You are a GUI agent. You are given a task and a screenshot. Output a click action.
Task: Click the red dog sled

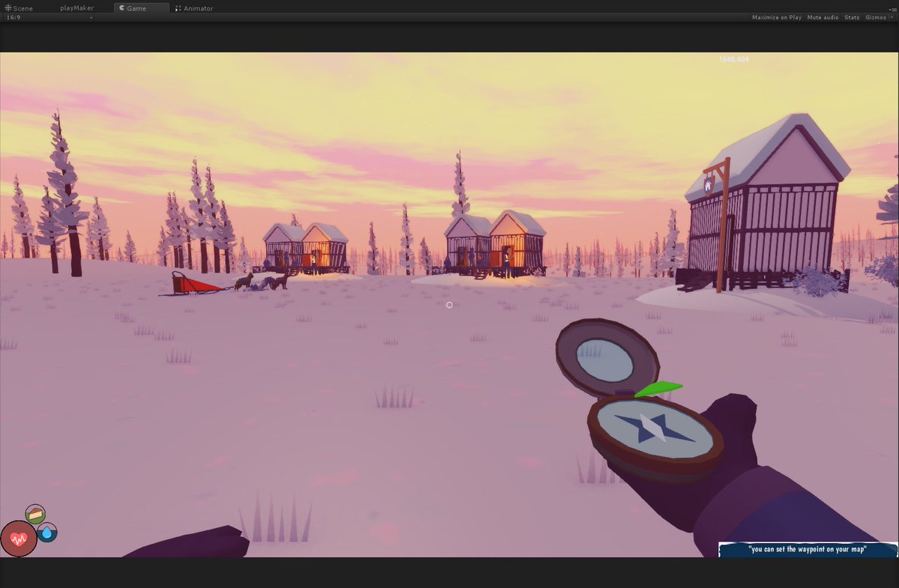coord(195,285)
